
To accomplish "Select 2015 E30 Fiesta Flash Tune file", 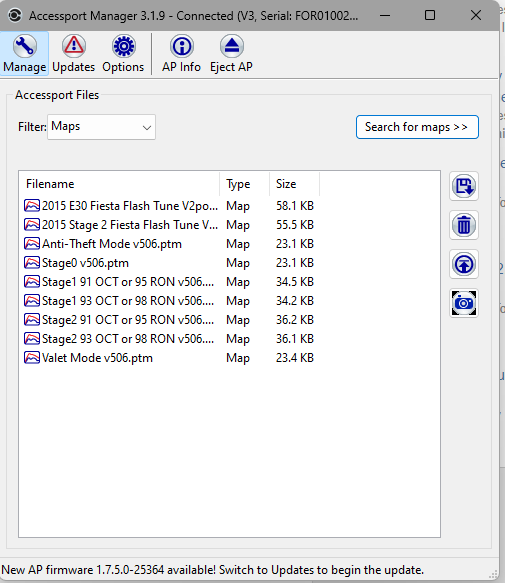I will coord(170,206).
